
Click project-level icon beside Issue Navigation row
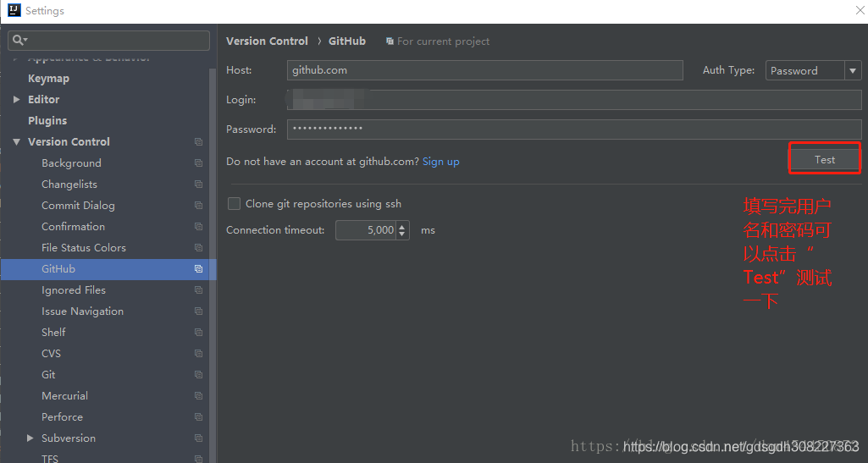[198, 311]
